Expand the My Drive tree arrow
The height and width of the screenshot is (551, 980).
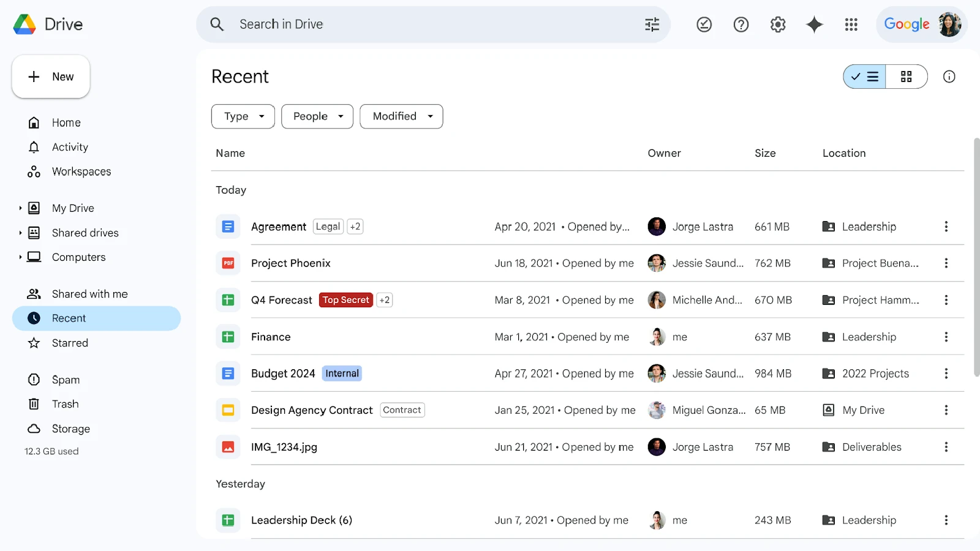click(x=20, y=208)
